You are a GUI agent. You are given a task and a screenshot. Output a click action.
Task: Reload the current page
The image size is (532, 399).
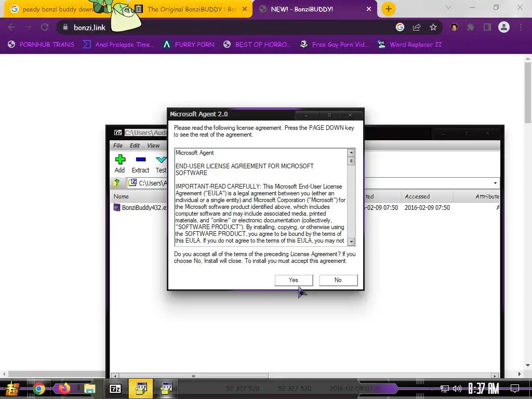coord(45,27)
